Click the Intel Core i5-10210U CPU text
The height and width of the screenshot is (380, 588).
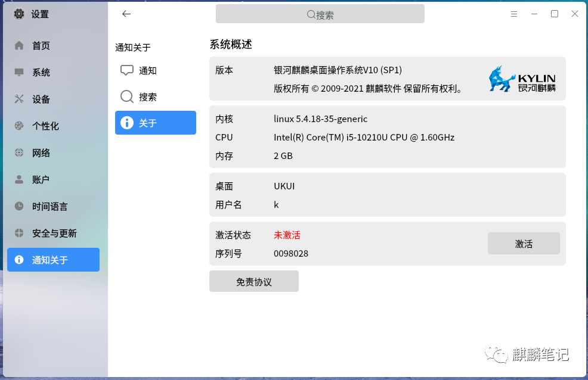(x=364, y=138)
